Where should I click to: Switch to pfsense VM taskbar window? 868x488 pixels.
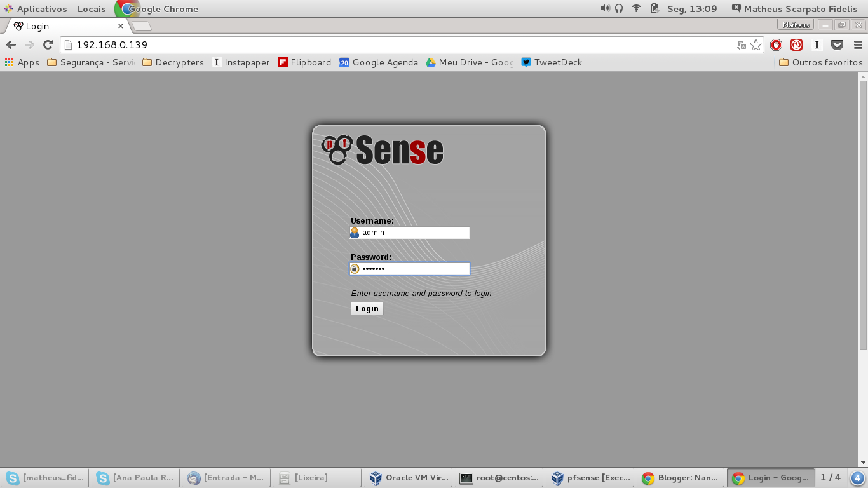(x=590, y=478)
